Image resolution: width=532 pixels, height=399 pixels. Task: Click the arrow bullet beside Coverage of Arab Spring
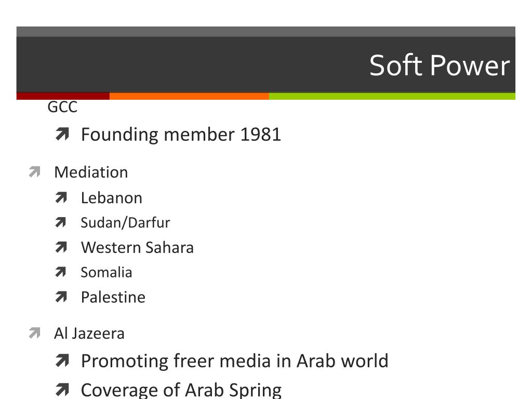[62, 390]
